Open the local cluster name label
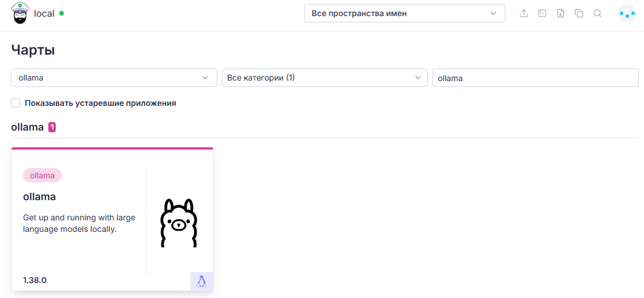 (44, 14)
